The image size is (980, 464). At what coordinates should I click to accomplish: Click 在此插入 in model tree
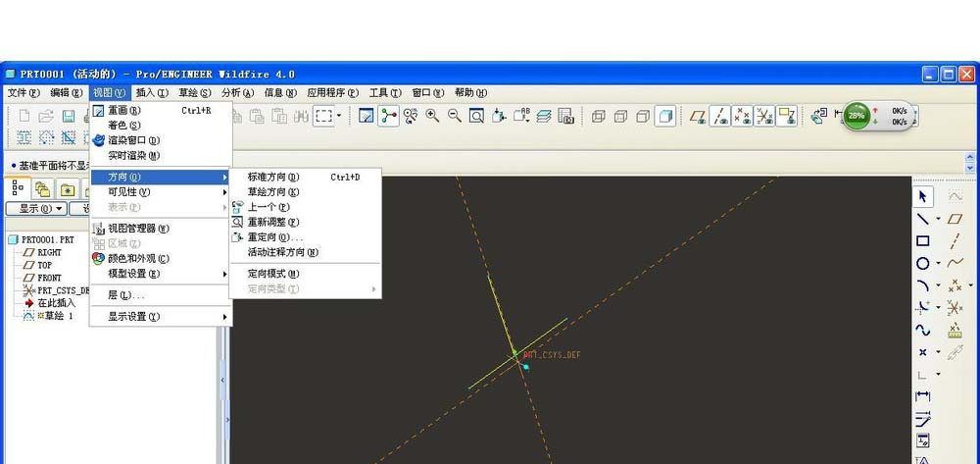50,303
